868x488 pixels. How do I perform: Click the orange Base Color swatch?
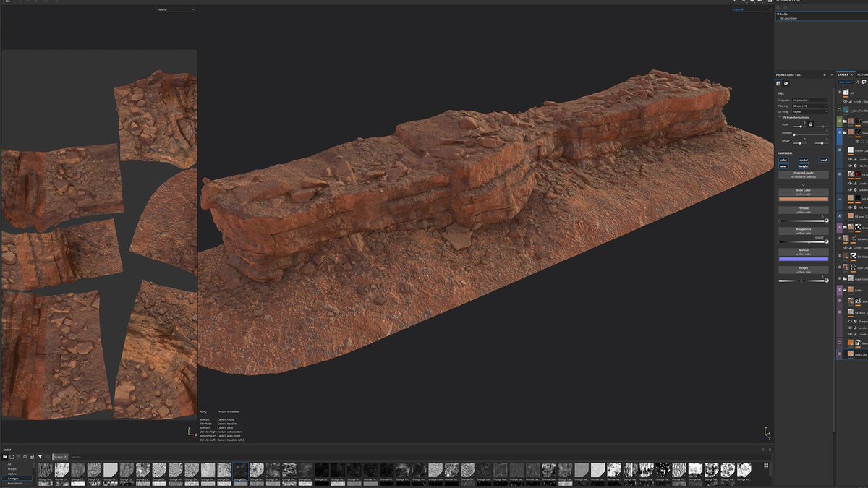[x=804, y=199]
